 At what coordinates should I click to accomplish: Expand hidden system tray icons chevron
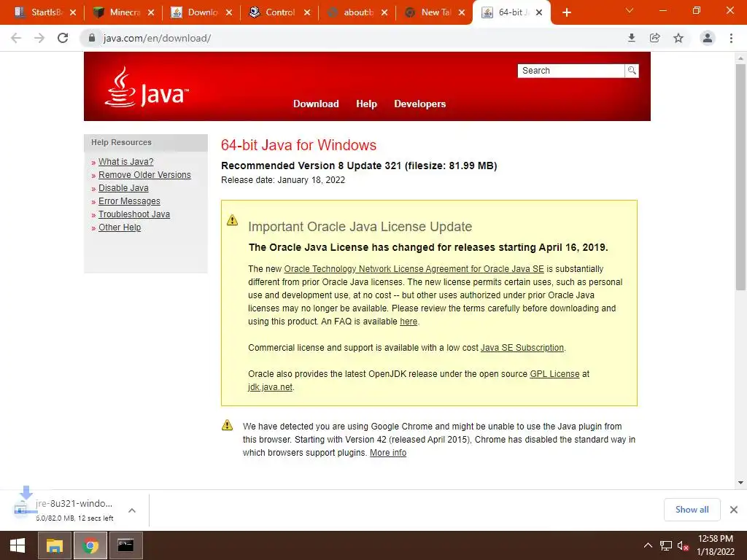[648, 545]
